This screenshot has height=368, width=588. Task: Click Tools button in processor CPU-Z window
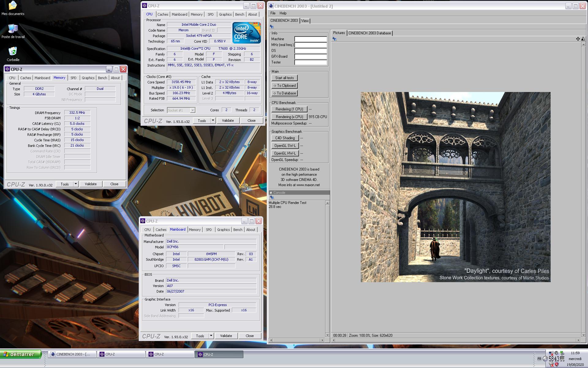click(x=202, y=121)
